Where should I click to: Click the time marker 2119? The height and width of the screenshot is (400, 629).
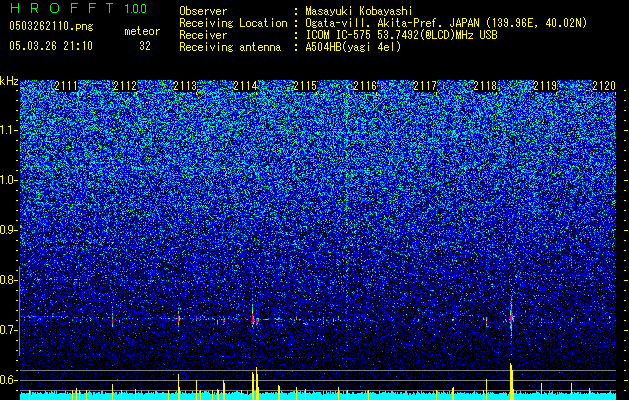click(x=545, y=86)
